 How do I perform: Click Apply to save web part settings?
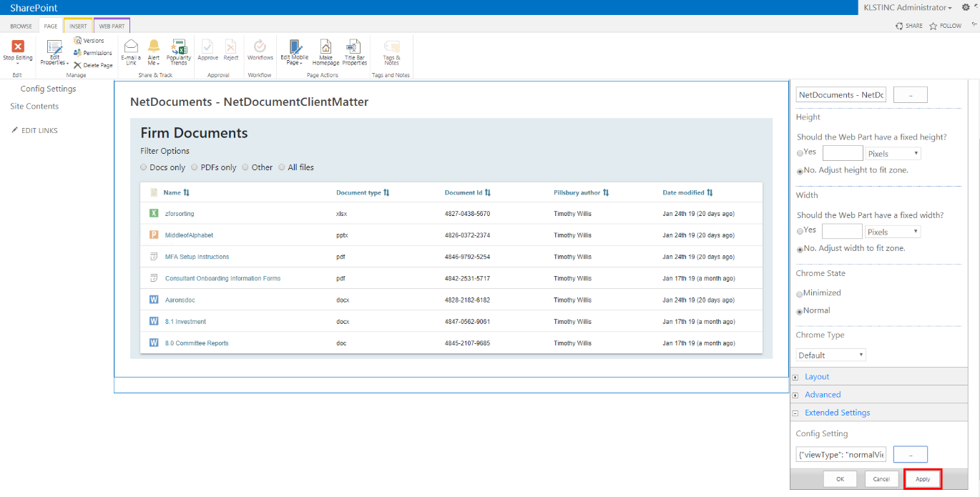tap(923, 478)
